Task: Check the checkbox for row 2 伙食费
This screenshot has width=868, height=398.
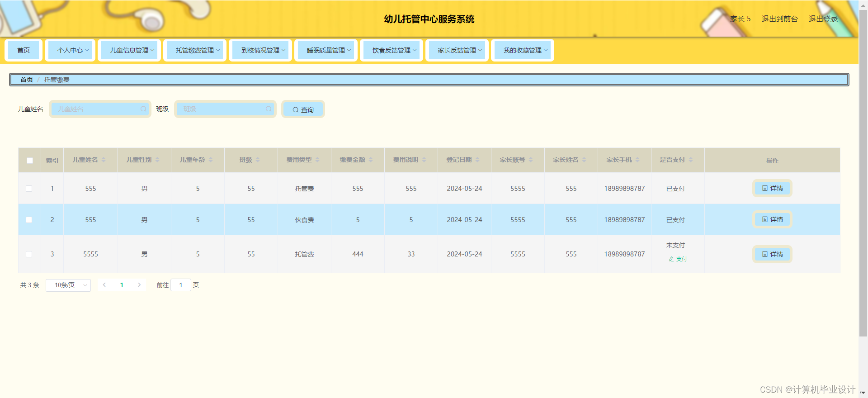Action: (x=29, y=220)
